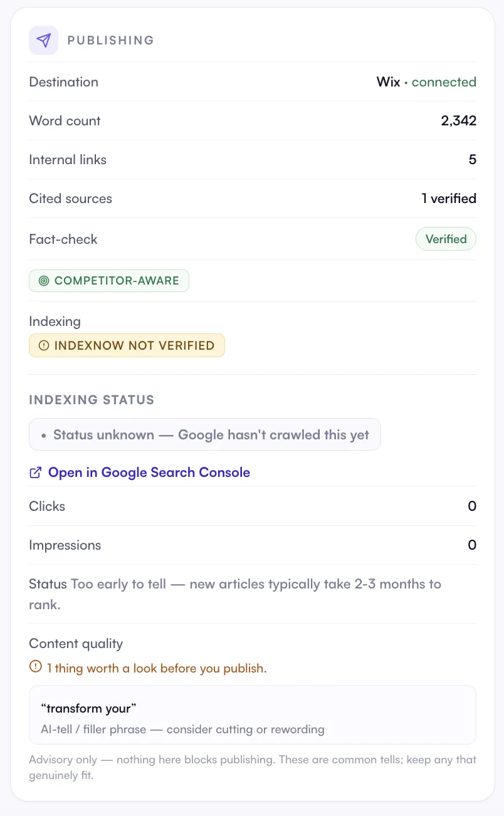Click the Clicks label

[47, 506]
